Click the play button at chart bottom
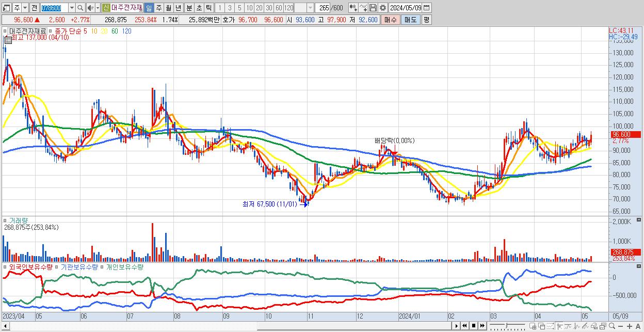 (457, 326)
